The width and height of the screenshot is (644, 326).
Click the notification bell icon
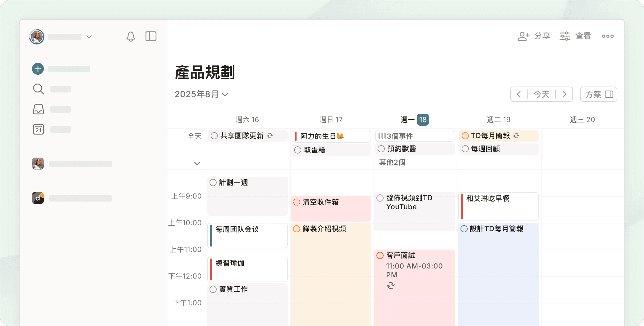[131, 36]
